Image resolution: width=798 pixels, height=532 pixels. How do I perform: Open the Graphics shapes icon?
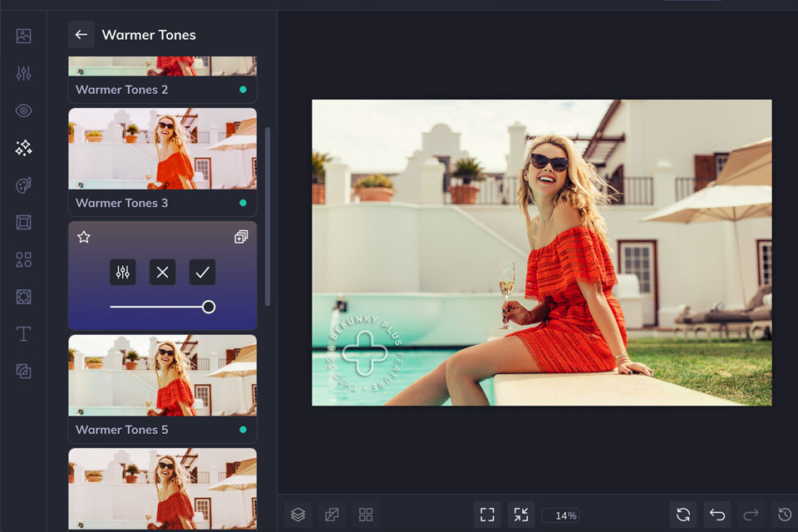pyautogui.click(x=23, y=259)
